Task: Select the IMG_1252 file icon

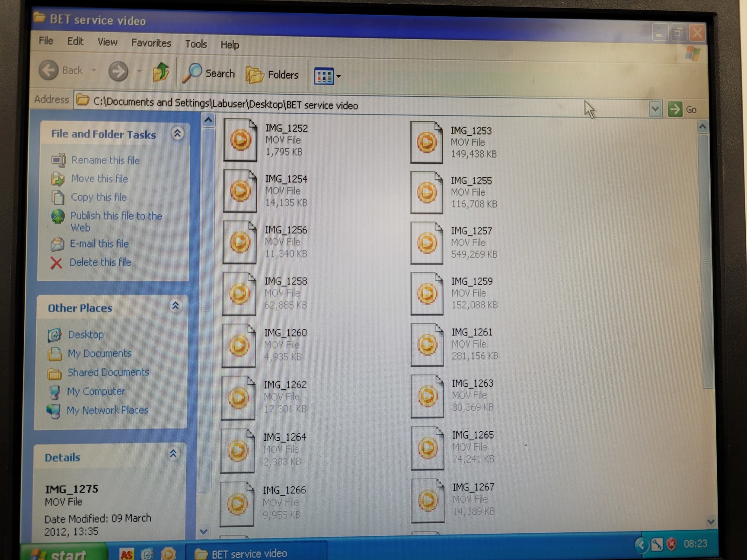Action: pyautogui.click(x=240, y=140)
